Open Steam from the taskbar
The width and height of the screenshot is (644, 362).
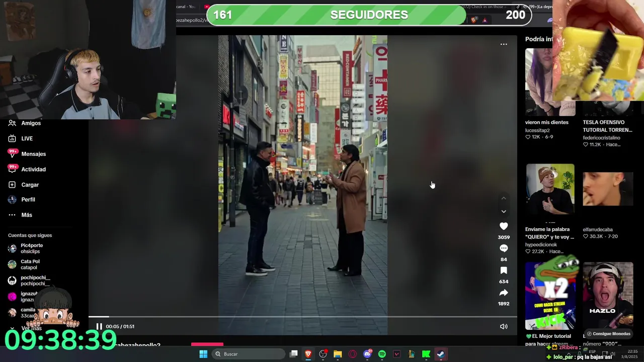point(440,354)
